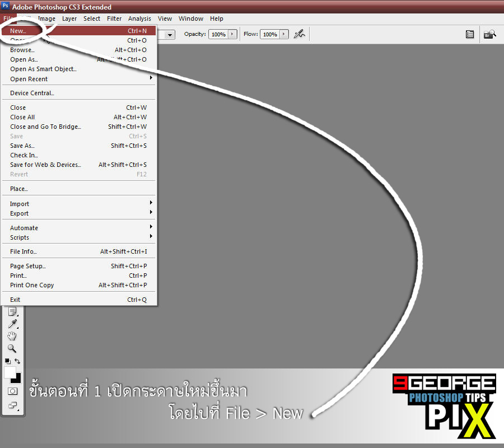This screenshot has width=504, height=448.
Task: Choose Print One Copy
Action: [x=79, y=285]
